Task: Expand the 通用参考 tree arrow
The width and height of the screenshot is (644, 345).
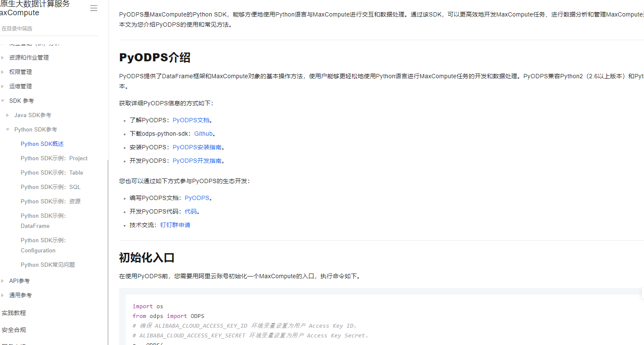Action: tap(3, 295)
